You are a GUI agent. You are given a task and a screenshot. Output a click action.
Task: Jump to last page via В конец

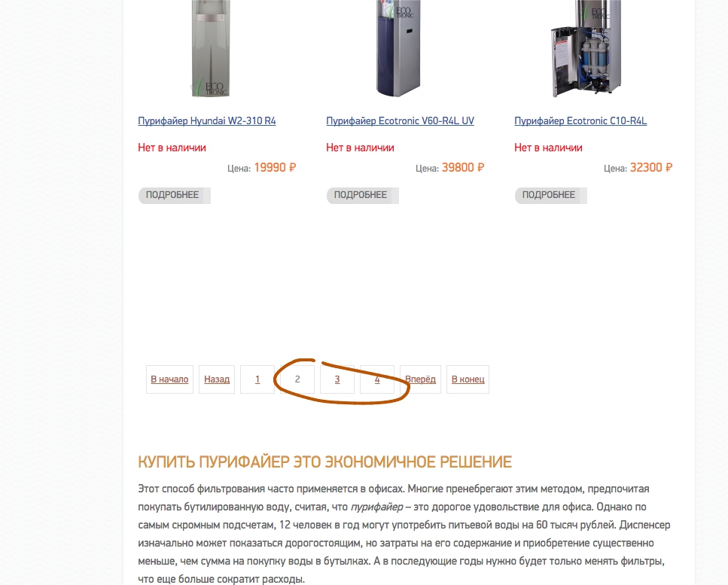point(468,379)
